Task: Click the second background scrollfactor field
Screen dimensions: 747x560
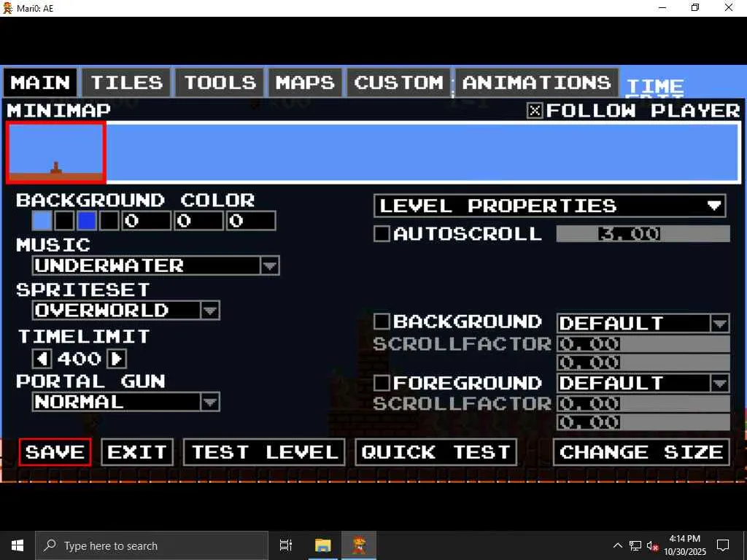Action: pos(643,363)
